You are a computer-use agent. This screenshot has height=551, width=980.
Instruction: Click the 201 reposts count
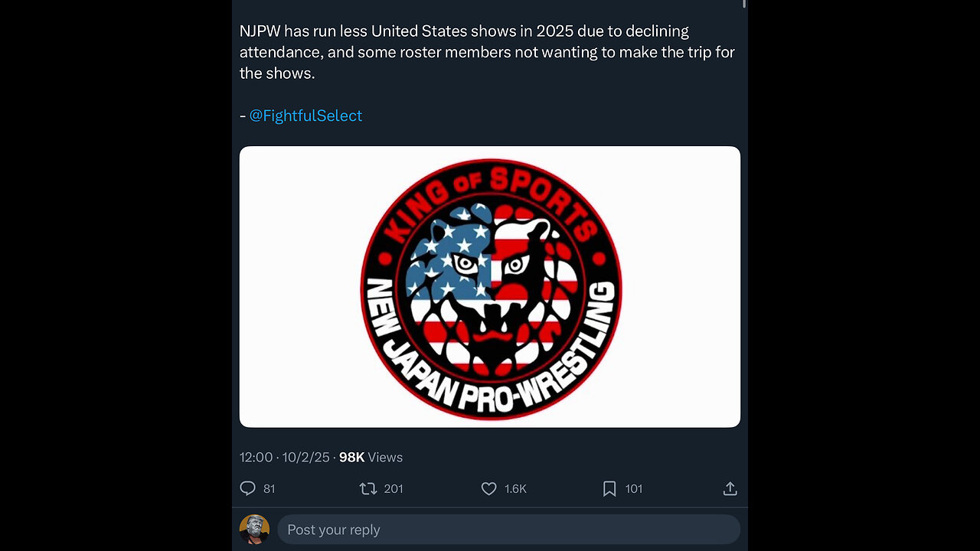[x=394, y=489]
